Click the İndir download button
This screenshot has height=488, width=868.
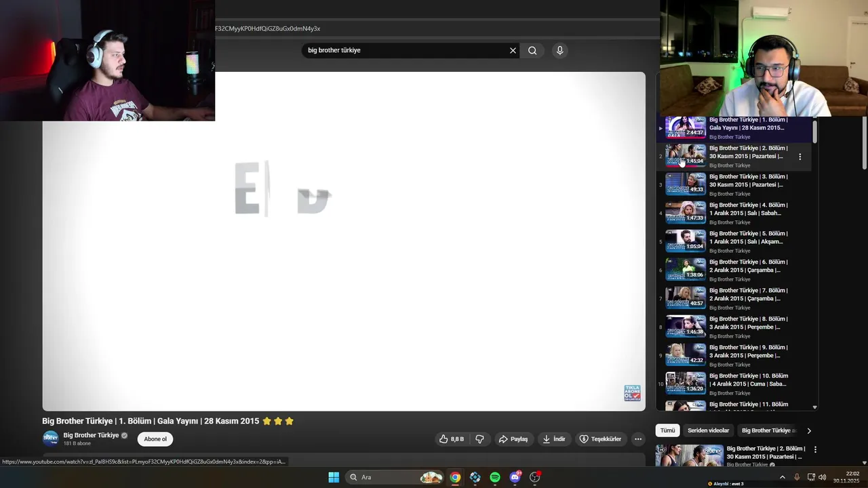554,439
